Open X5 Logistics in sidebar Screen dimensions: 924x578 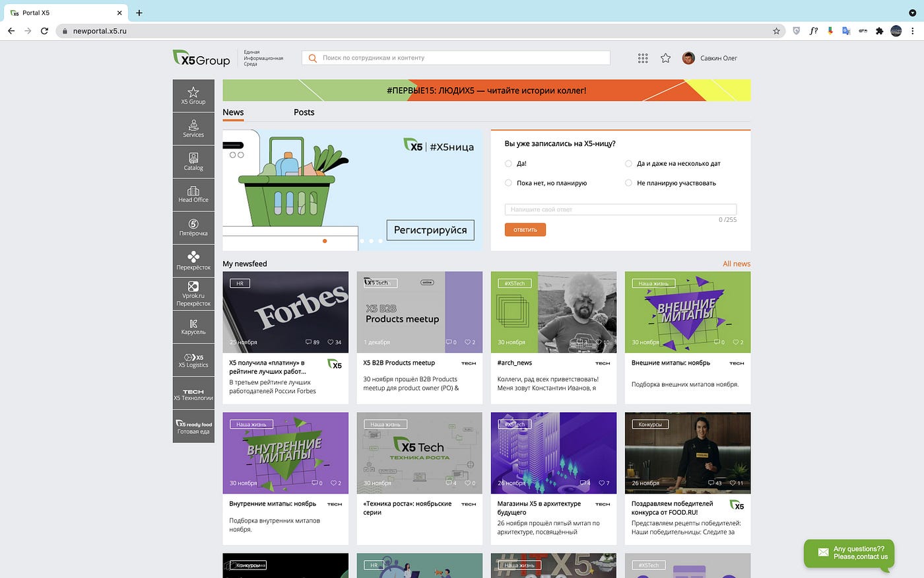tap(193, 360)
